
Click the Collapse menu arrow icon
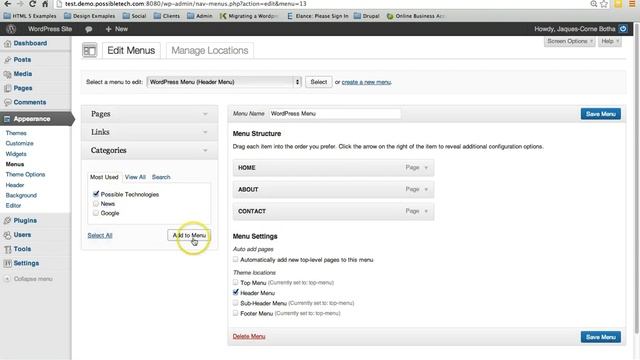(7, 279)
